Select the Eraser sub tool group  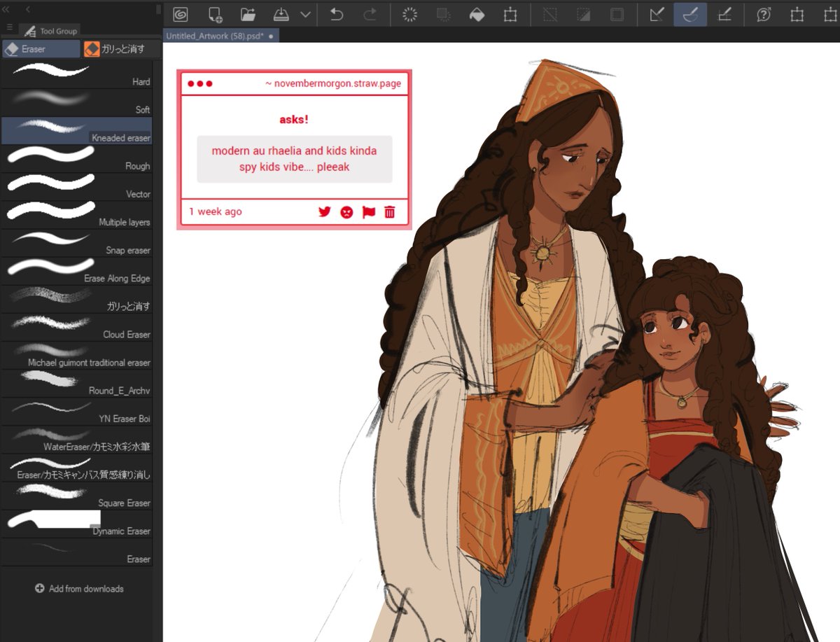coord(41,49)
